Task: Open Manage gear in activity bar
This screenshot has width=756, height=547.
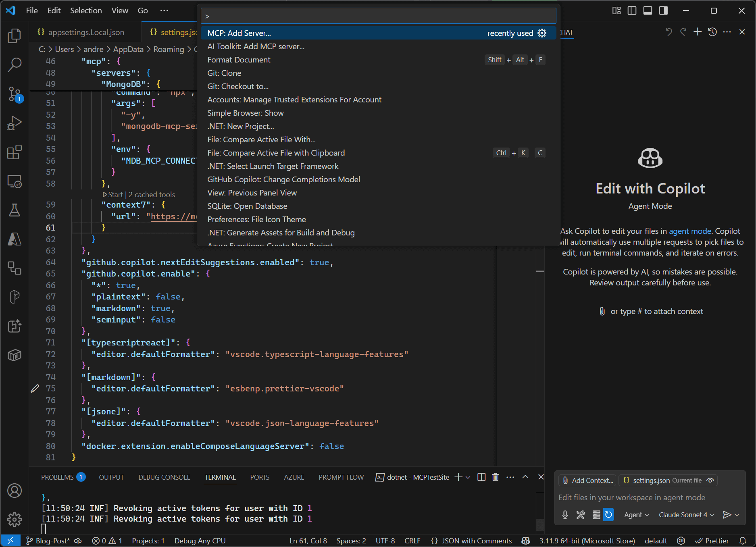Action: point(15,520)
